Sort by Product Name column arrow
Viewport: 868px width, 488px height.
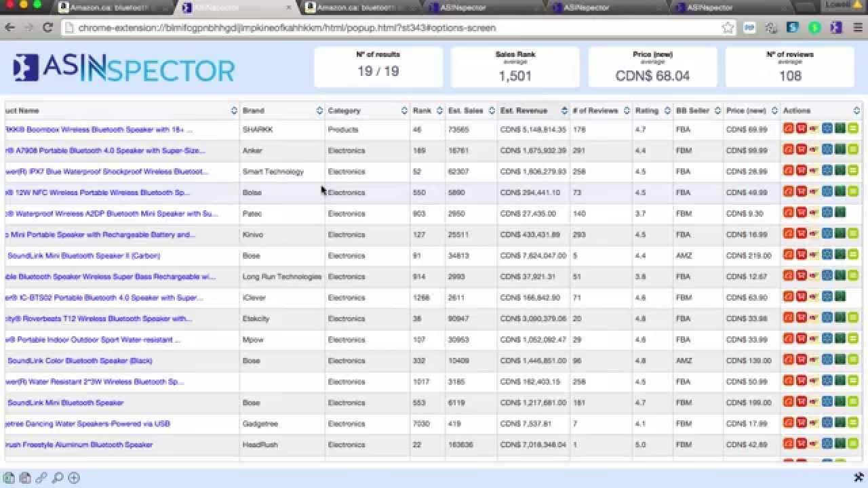[234, 110]
